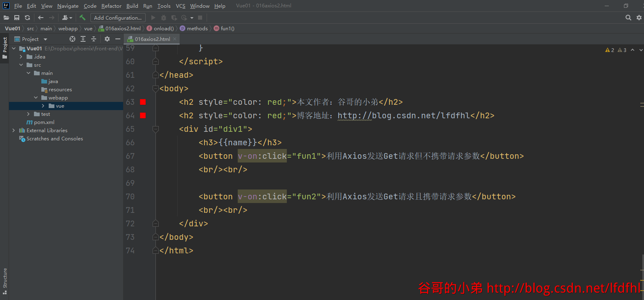
Task: Click Vue01 in the breadcrumb bar
Action: click(x=12, y=28)
